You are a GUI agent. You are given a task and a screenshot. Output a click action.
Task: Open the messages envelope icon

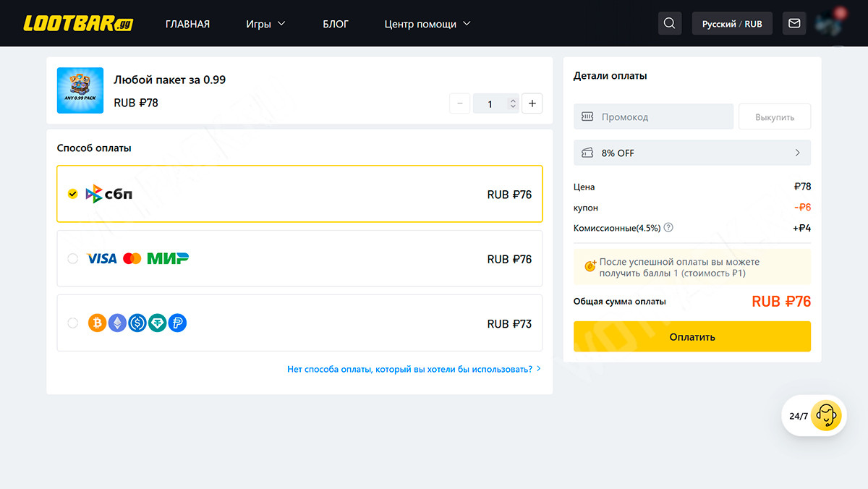[794, 24]
